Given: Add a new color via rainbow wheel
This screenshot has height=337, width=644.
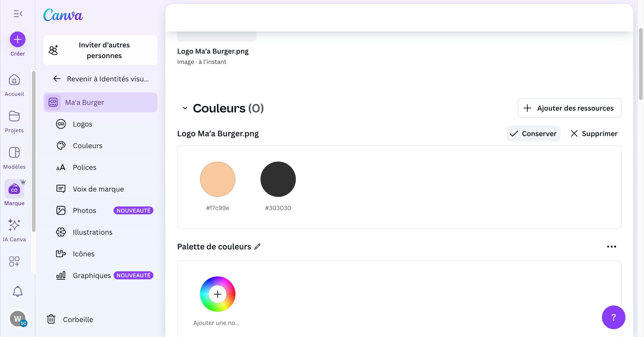Looking at the screenshot, I should point(218,294).
